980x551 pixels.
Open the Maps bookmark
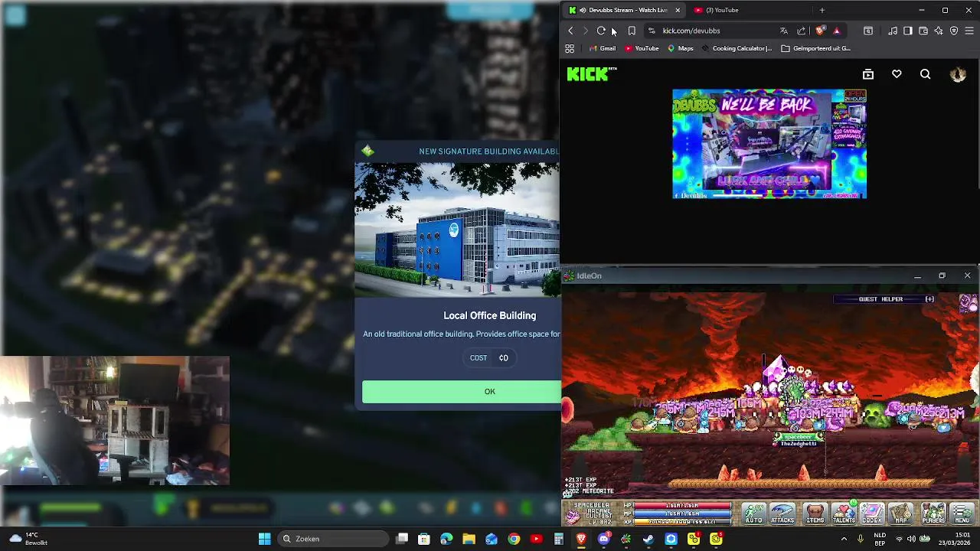click(x=680, y=48)
